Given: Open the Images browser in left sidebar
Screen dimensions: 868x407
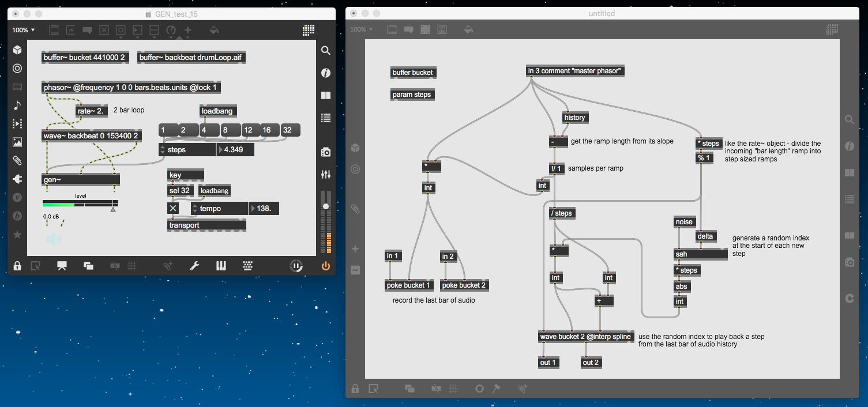Looking at the screenshot, I should coord(17,142).
